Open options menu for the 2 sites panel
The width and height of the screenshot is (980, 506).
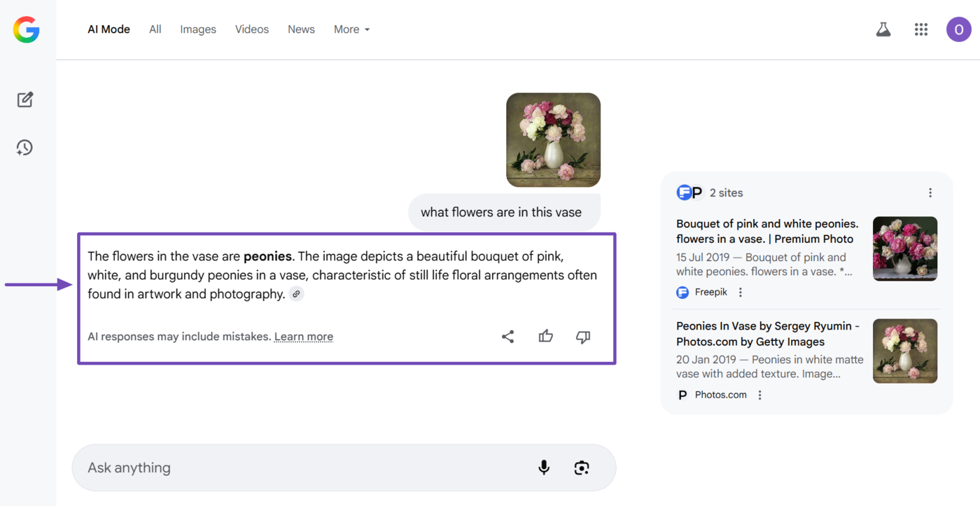pos(930,193)
